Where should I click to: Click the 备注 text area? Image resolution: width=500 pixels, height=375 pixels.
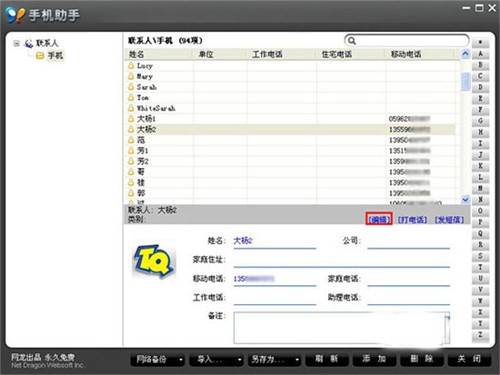(x=342, y=328)
